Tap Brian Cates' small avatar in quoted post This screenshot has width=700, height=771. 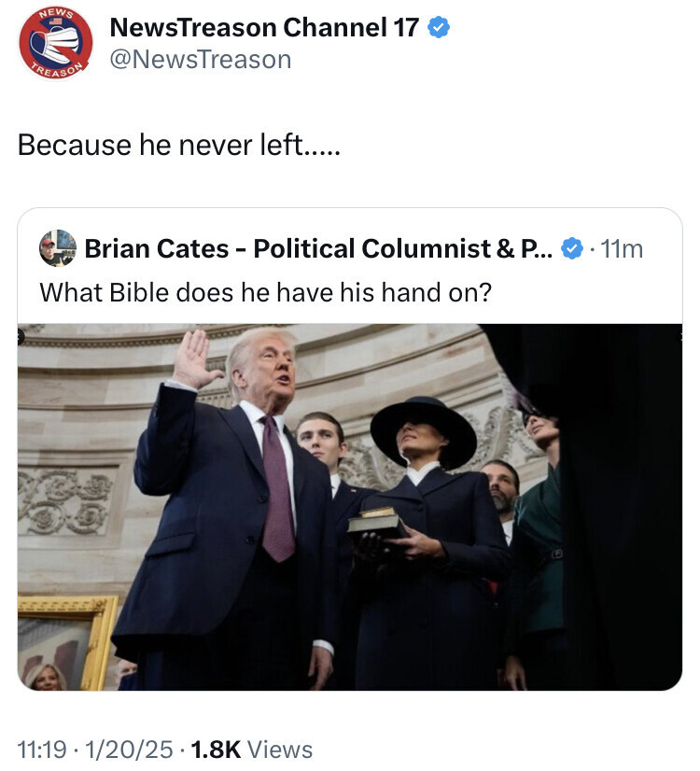click(58, 248)
